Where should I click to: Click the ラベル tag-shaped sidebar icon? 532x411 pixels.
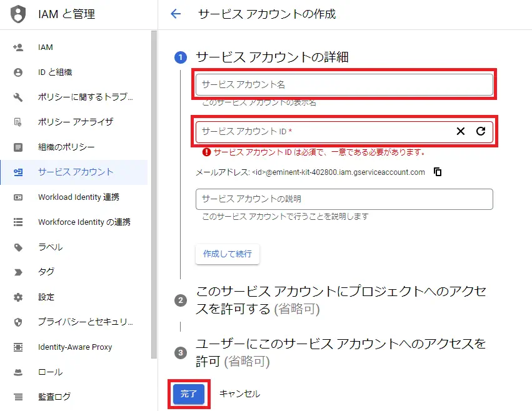point(18,247)
